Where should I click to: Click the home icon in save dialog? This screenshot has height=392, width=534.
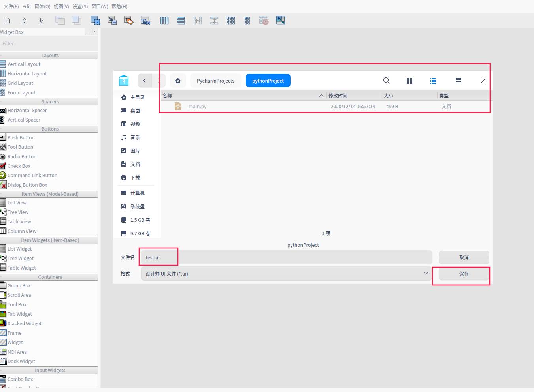click(x=178, y=81)
